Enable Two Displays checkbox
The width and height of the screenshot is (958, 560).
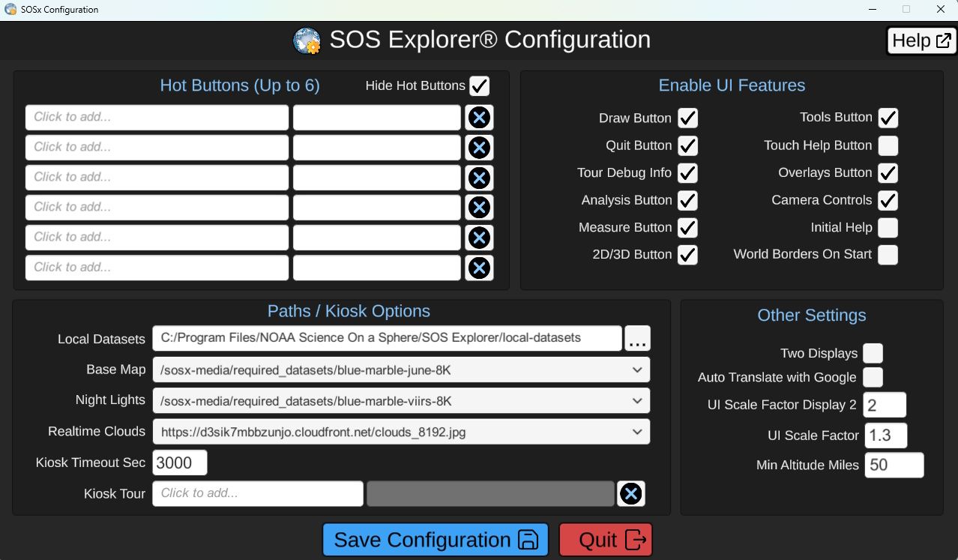[873, 353]
